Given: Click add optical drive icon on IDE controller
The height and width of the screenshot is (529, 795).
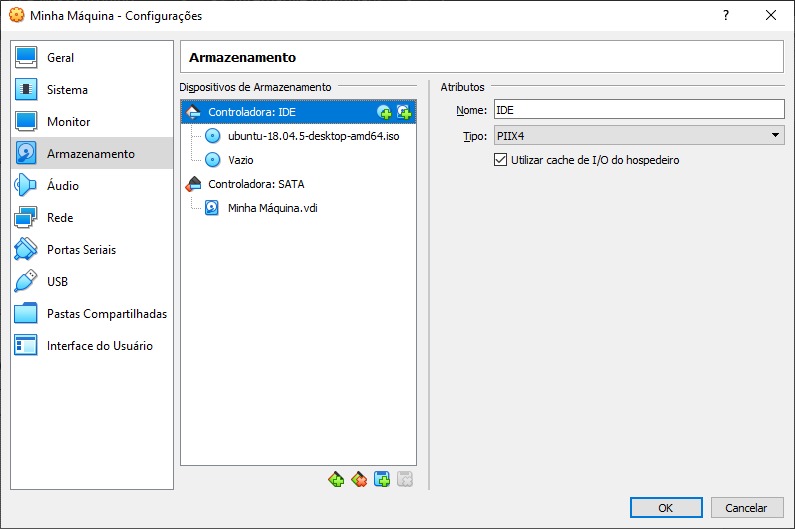Looking at the screenshot, I should click(384, 112).
